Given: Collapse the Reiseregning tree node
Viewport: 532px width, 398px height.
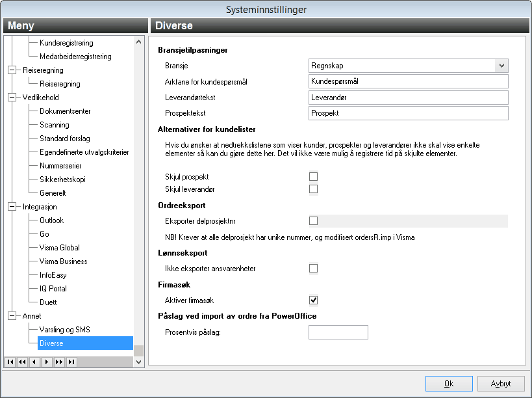Looking at the screenshot, I should (12, 70).
